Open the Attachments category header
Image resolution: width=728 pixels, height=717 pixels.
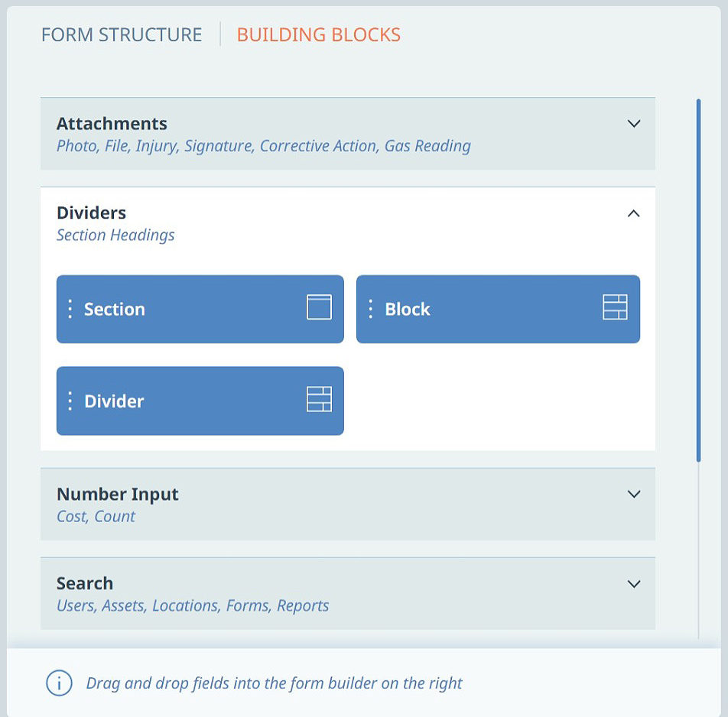coord(348,134)
